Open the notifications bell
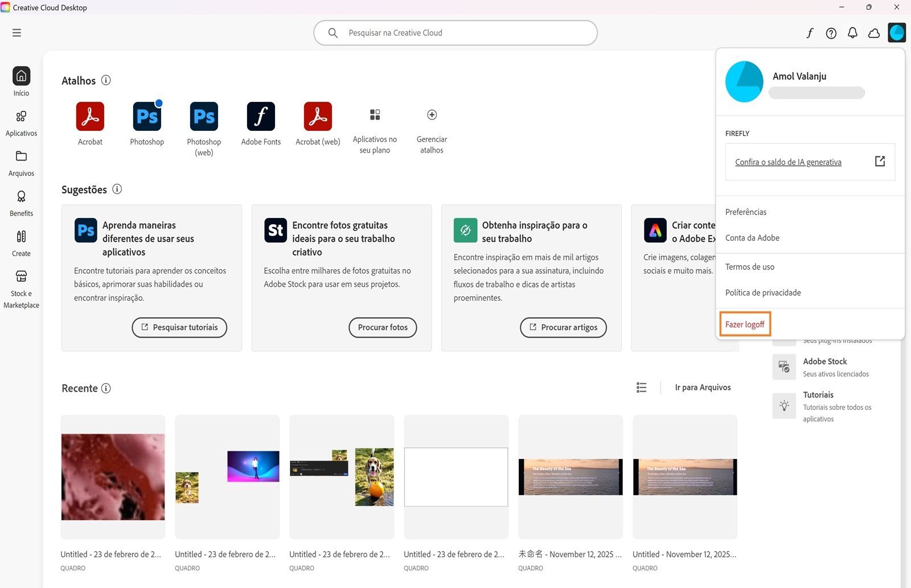 (x=852, y=33)
